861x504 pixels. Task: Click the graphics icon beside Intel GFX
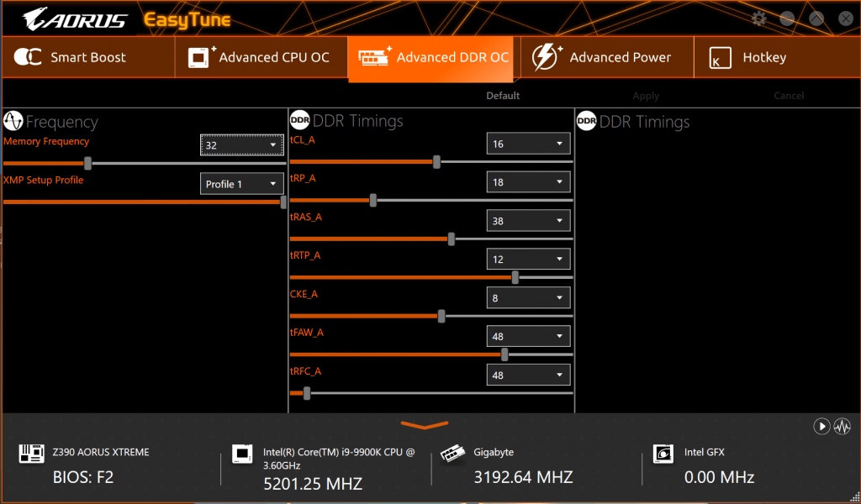pyautogui.click(x=663, y=454)
